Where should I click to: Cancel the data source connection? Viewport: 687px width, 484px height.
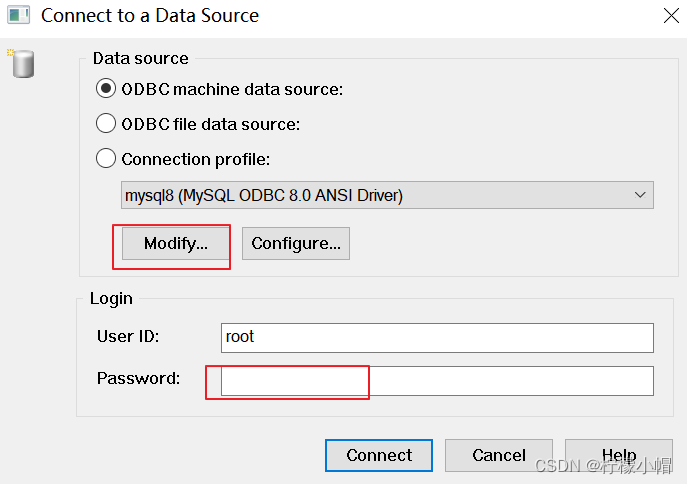click(x=499, y=456)
